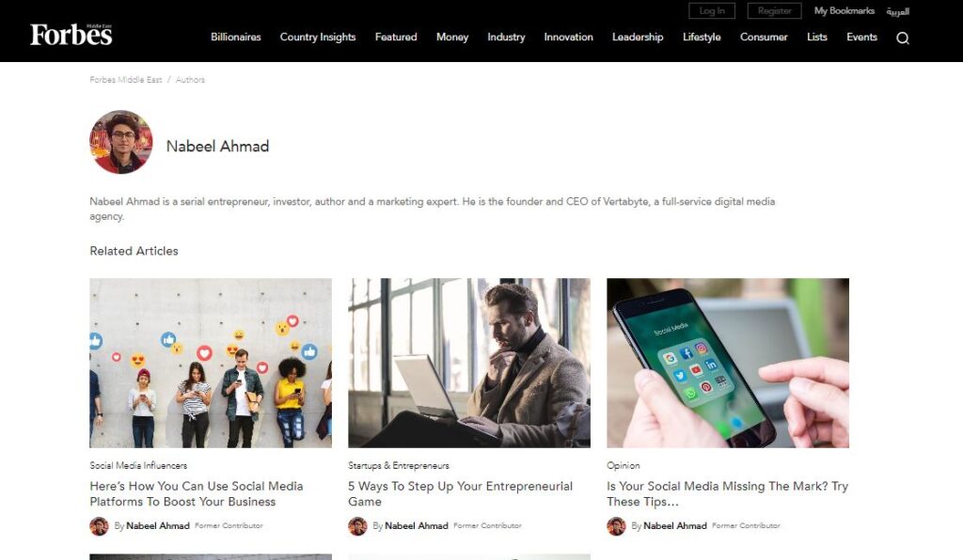963x560 pixels.
Task: Open article '5 Ways To Step Up Your Entrepreneurial Game'
Action: pyautogui.click(x=460, y=493)
